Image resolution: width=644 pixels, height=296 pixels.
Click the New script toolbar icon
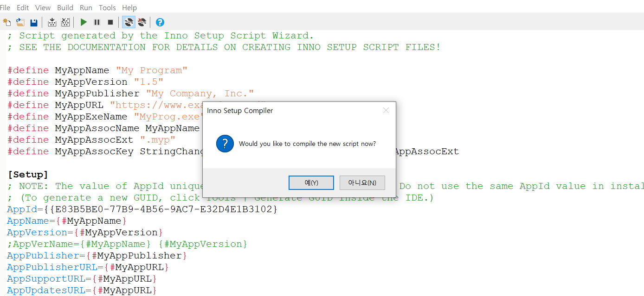coord(7,22)
